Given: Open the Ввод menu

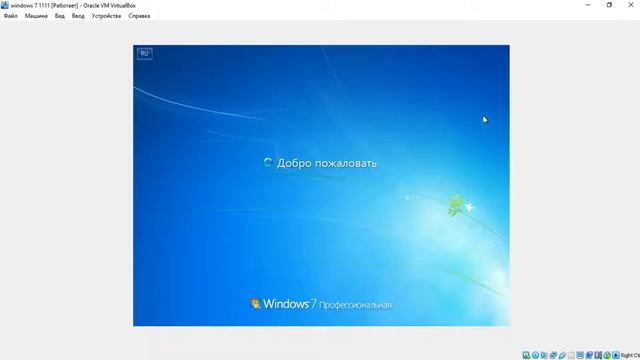Looking at the screenshot, I should click(x=78, y=16).
